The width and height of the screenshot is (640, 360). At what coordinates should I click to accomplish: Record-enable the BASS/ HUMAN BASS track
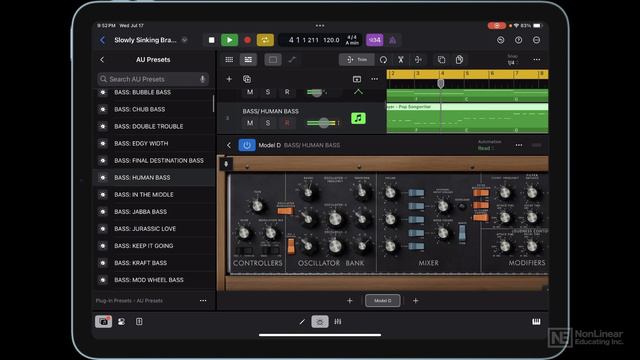click(287, 123)
